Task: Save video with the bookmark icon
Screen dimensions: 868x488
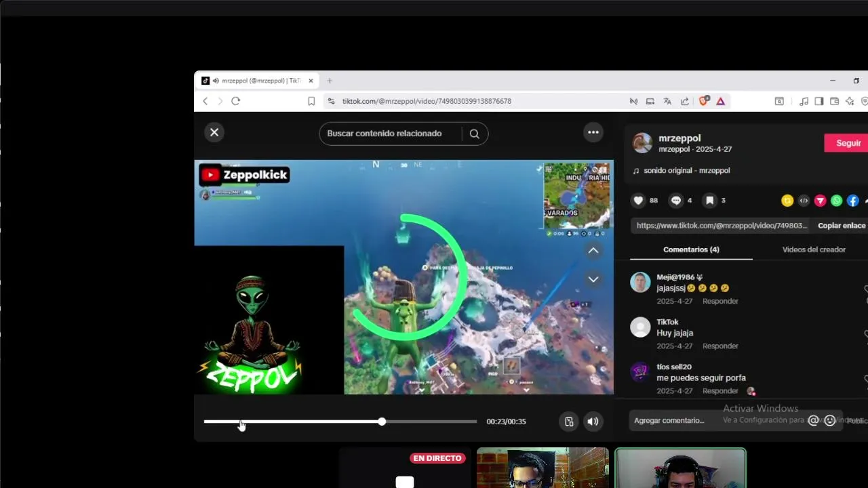Action: [x=709, y=201]
